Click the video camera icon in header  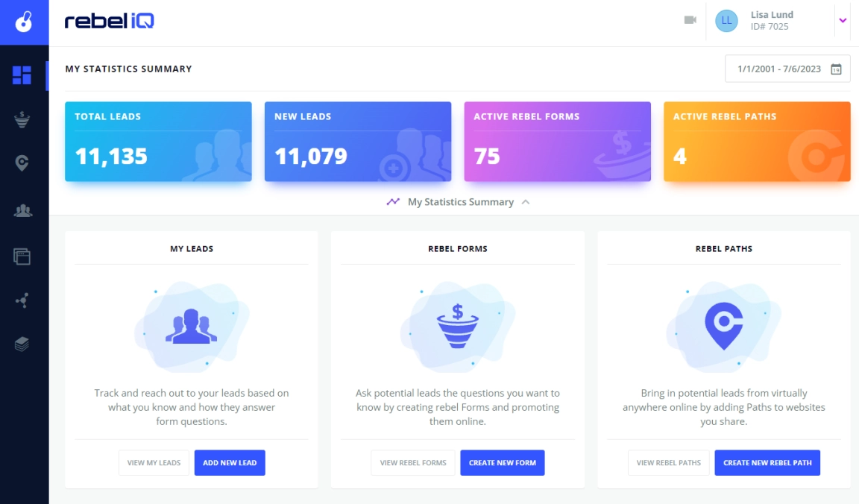tap(690, 20)
